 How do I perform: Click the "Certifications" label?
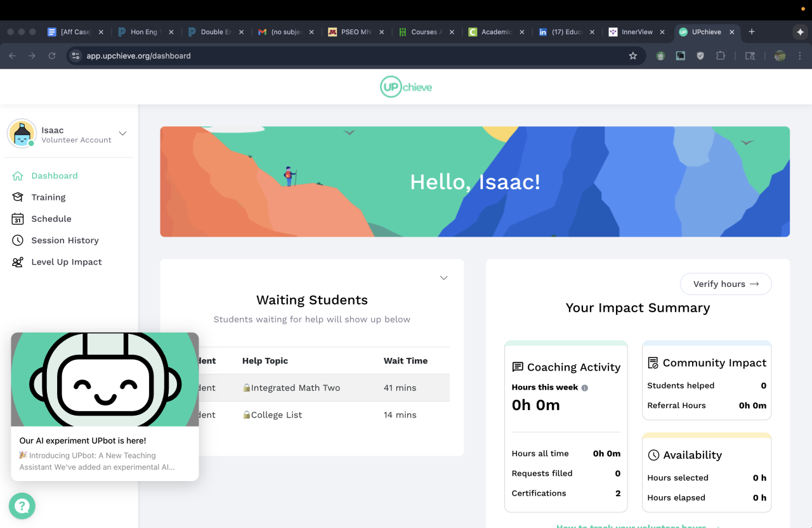point(539,493)
